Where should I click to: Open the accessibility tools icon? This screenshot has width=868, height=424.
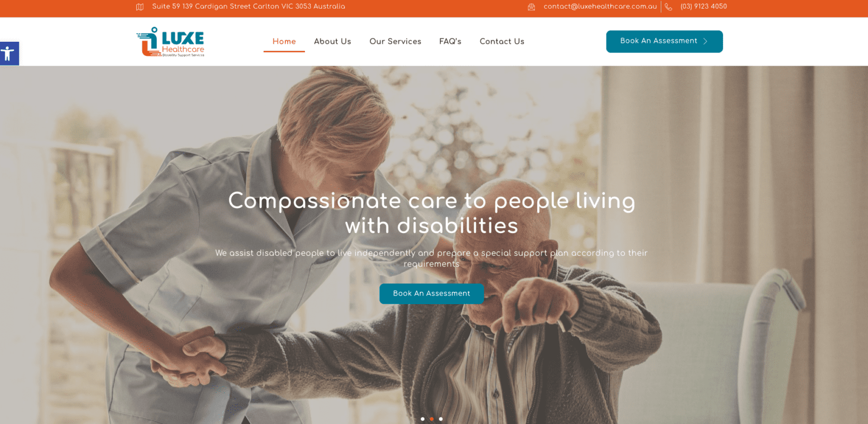coord(9,54)
